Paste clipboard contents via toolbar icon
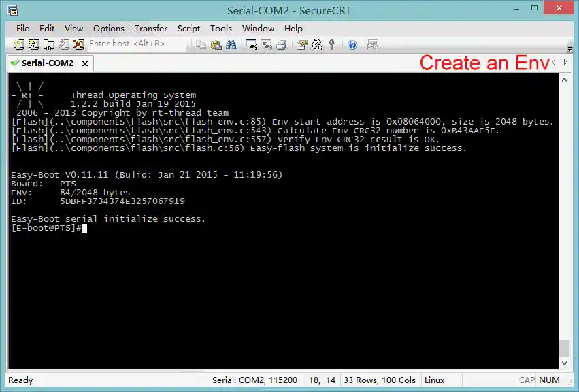The image size is (579, 392). pyautogui.click(x=218, y=44)
